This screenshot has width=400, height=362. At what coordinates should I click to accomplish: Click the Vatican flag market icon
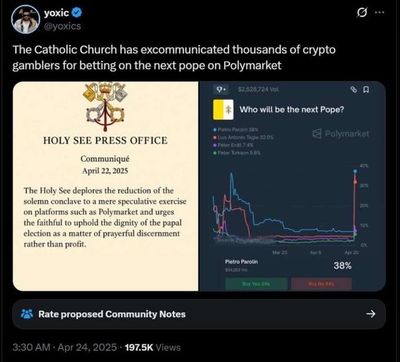[x=223, y=109]
